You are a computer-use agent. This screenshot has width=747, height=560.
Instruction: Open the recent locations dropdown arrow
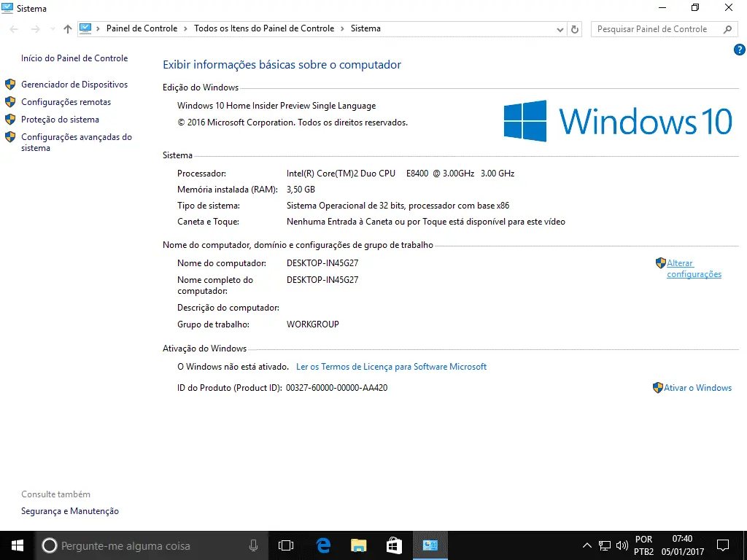(x=53, y=29)
